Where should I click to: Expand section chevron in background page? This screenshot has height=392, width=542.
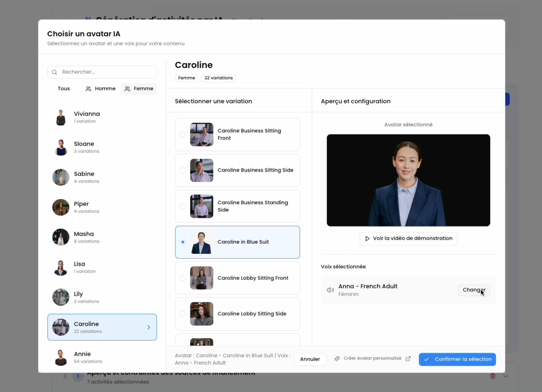(x=506, y=376)
